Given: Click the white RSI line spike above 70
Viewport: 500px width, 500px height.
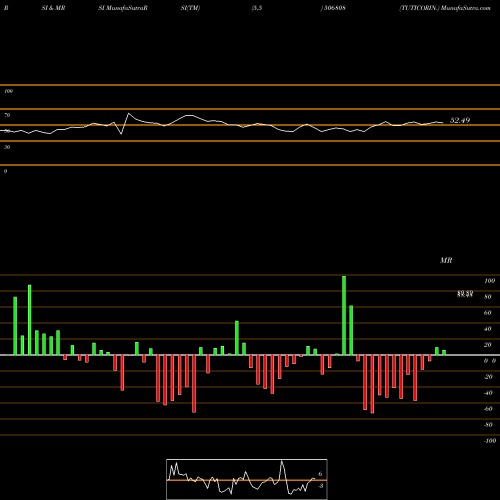Looking at the screenshot, I should click(129, 115).
